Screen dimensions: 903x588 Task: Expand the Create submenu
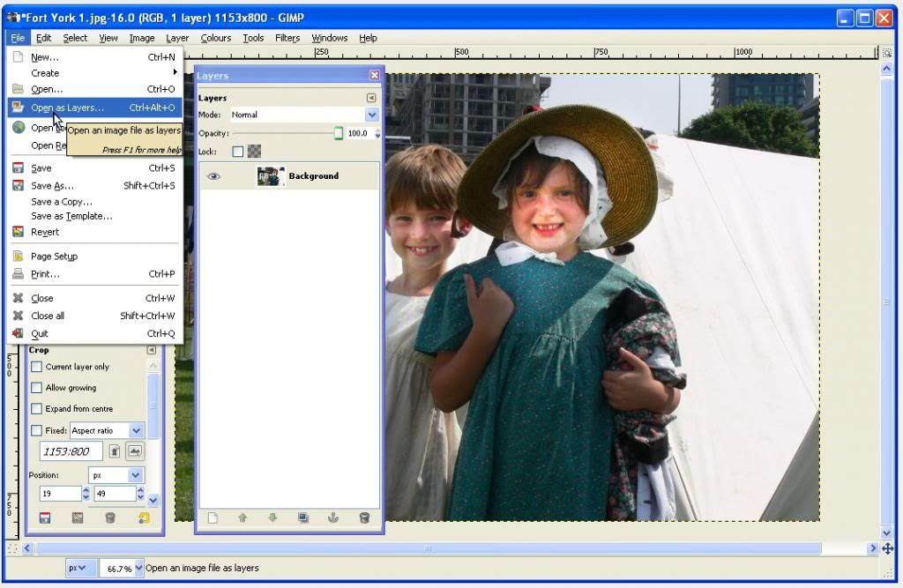click(x=95, y=73)
